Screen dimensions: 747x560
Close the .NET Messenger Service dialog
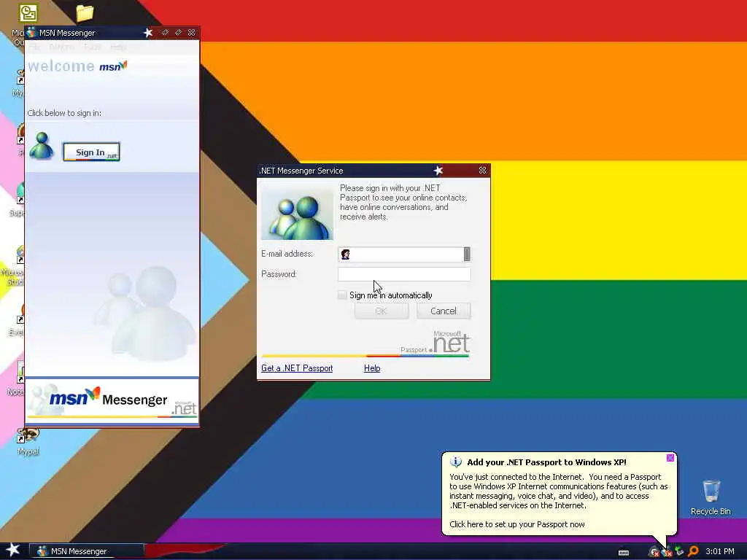pyautogui.click(x=483, y=170)
